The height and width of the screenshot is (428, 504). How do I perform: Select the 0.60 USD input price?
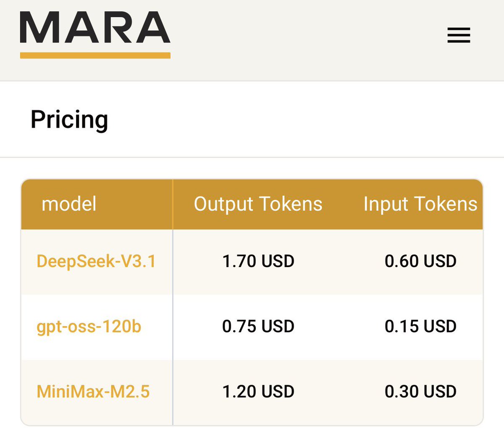(420, 261)
